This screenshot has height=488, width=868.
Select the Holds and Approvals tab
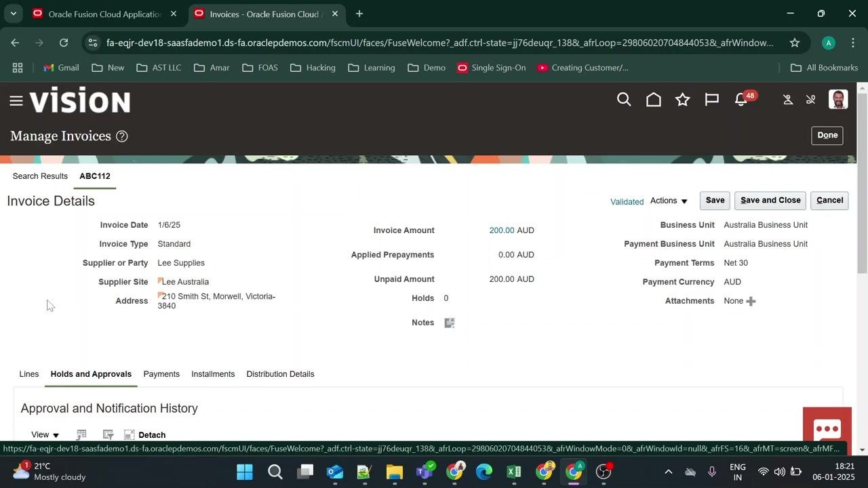(91, 374)
